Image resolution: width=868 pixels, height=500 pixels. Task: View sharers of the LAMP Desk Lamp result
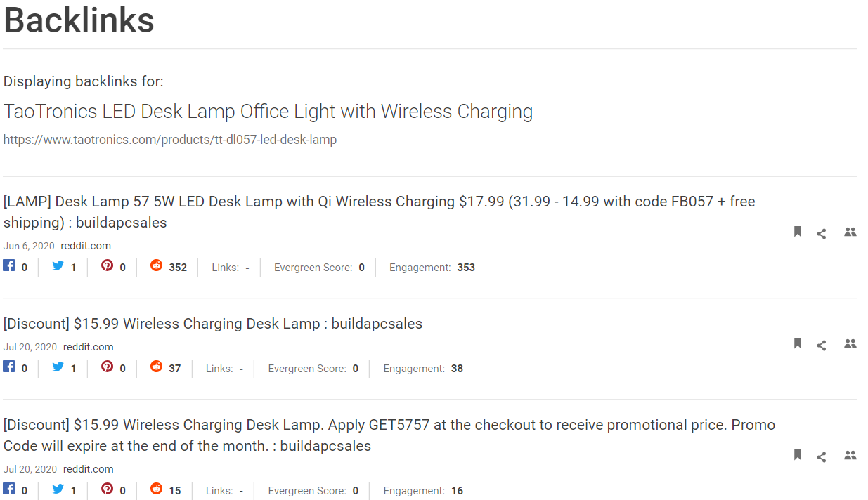click(850, 232)
